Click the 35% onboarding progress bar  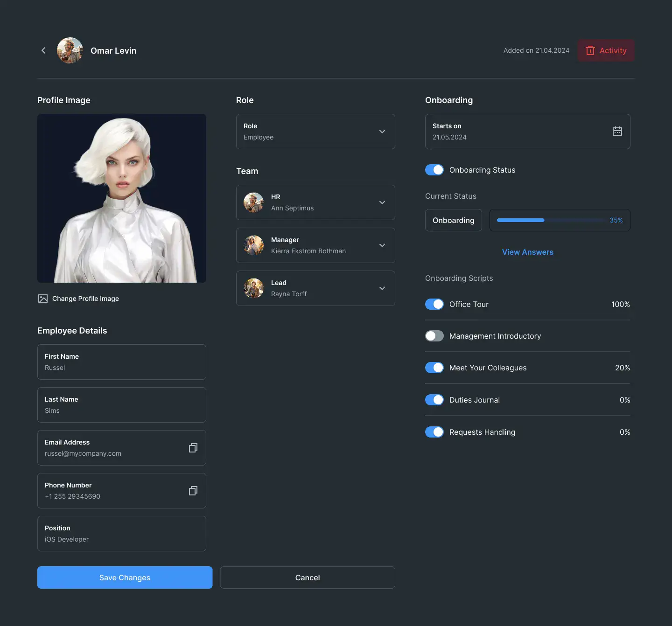560,220
